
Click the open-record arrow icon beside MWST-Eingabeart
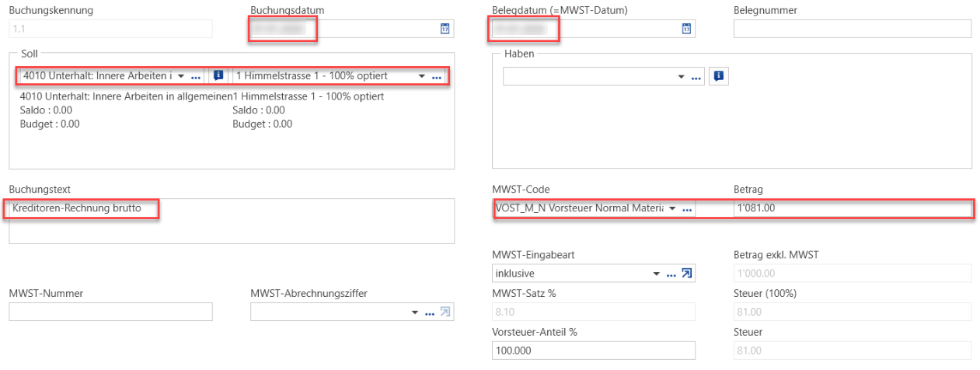coord(686,273)
